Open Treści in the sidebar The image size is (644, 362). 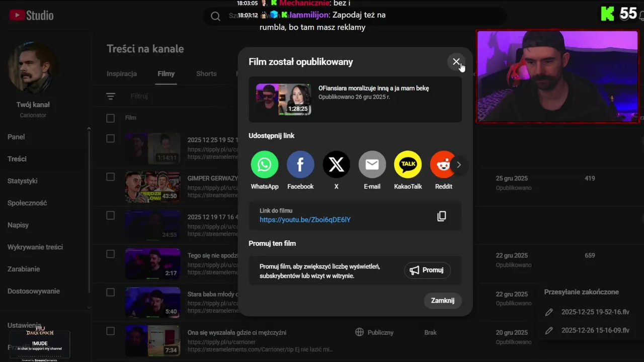[x=17, y=159]
